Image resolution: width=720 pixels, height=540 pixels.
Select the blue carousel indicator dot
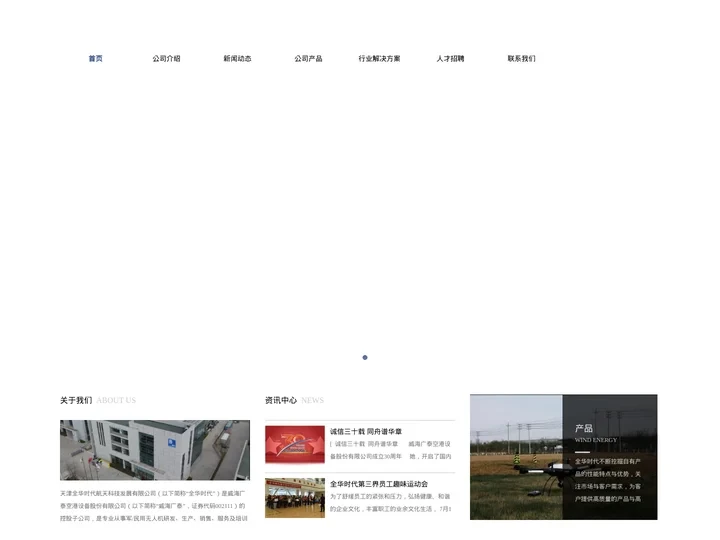click(365, 357)
